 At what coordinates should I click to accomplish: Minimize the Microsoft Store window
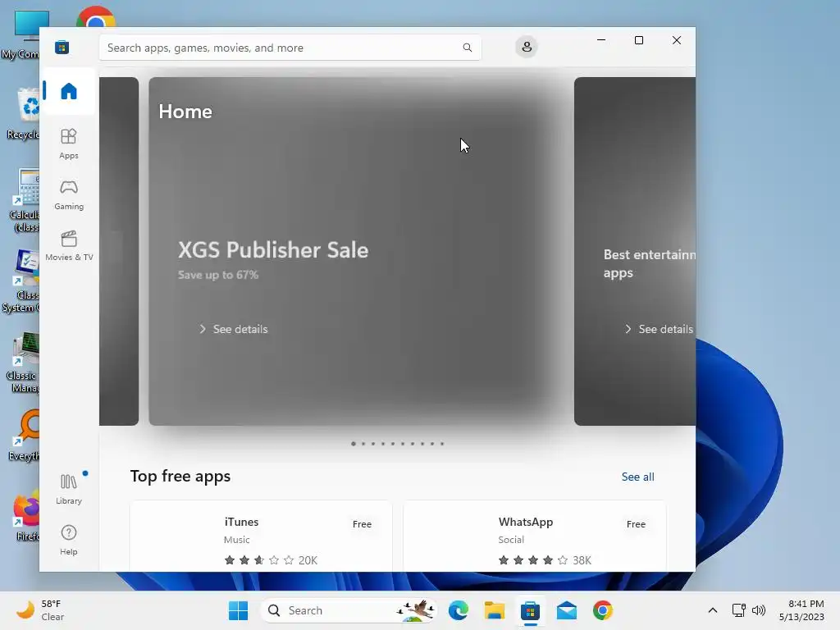coord(601,40)
